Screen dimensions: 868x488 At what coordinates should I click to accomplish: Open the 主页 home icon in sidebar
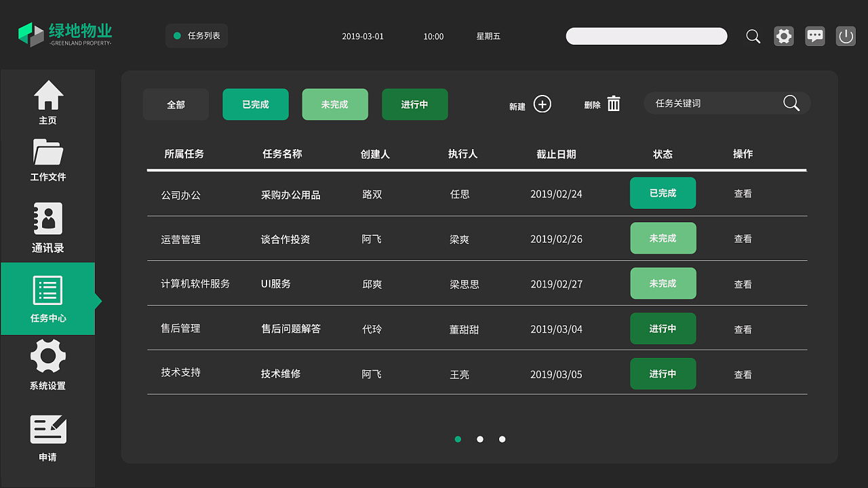pyautogui.click(x=48, y=96)
